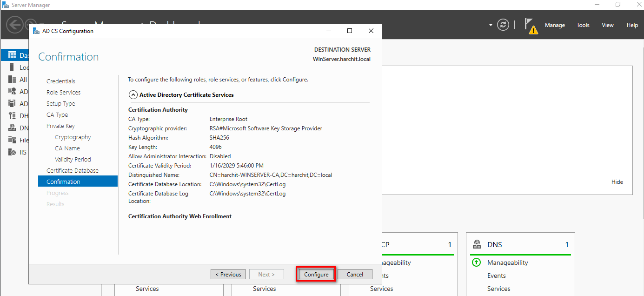Hide the welcome tile panel

click(617, 182)
